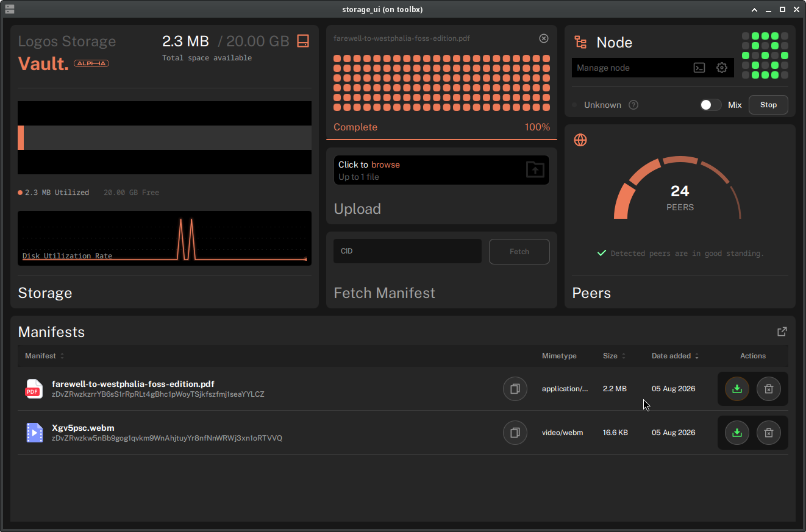
Task: Open the node terminal console icon
Action: (699, 68)
